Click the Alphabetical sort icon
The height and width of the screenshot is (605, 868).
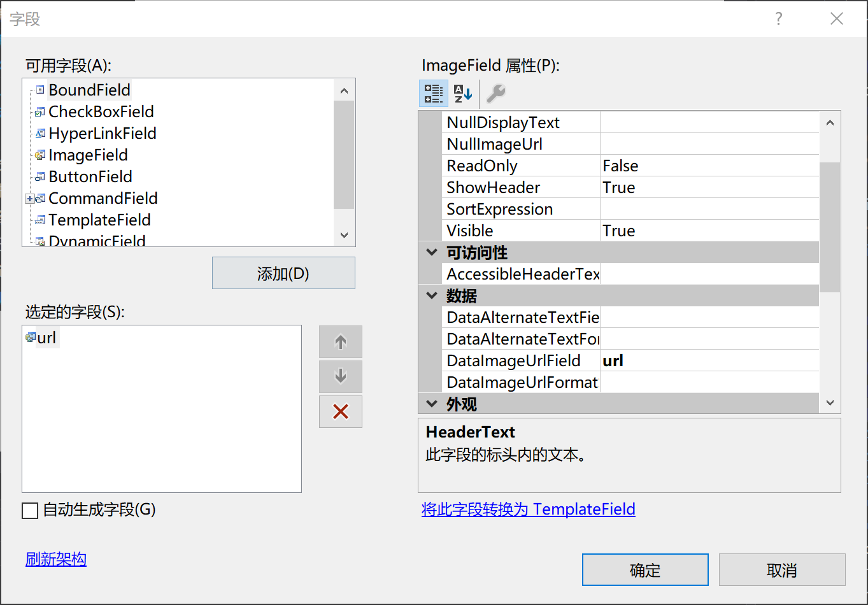click(x=463, y=94)
